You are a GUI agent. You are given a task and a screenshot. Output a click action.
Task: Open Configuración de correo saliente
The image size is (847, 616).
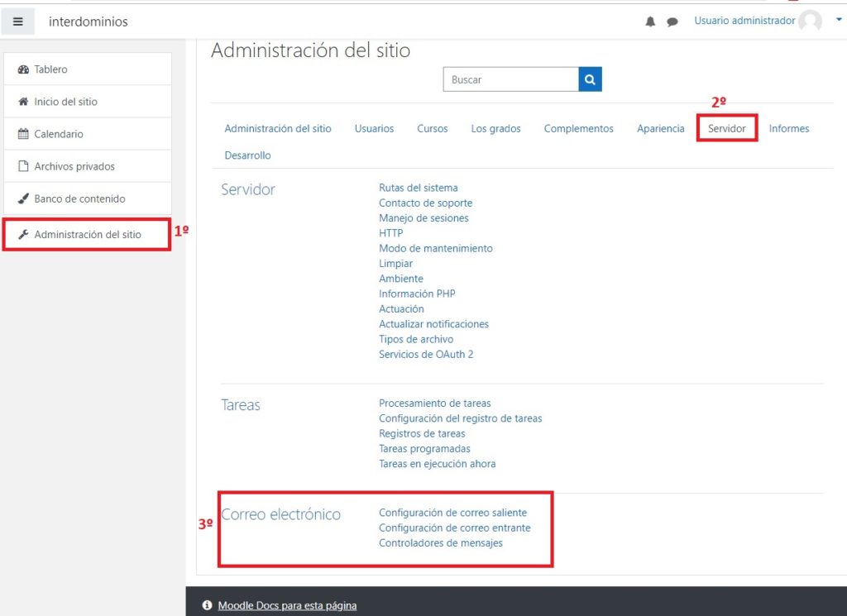[452, 513]
